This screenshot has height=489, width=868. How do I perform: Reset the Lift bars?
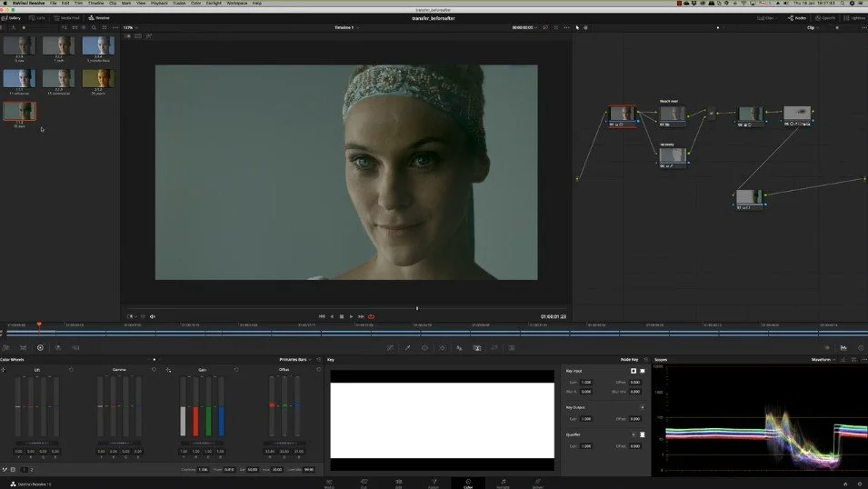point(71,369)
